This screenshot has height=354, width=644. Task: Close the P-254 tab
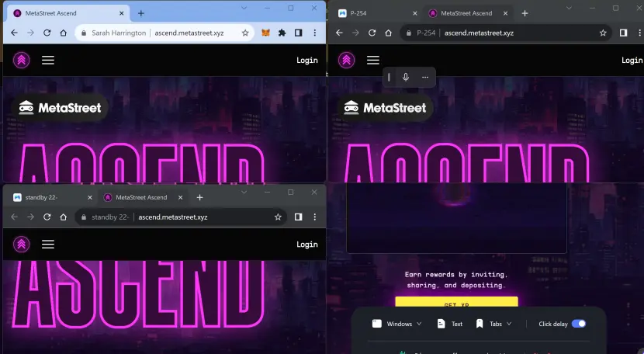(x=415, y=13)
